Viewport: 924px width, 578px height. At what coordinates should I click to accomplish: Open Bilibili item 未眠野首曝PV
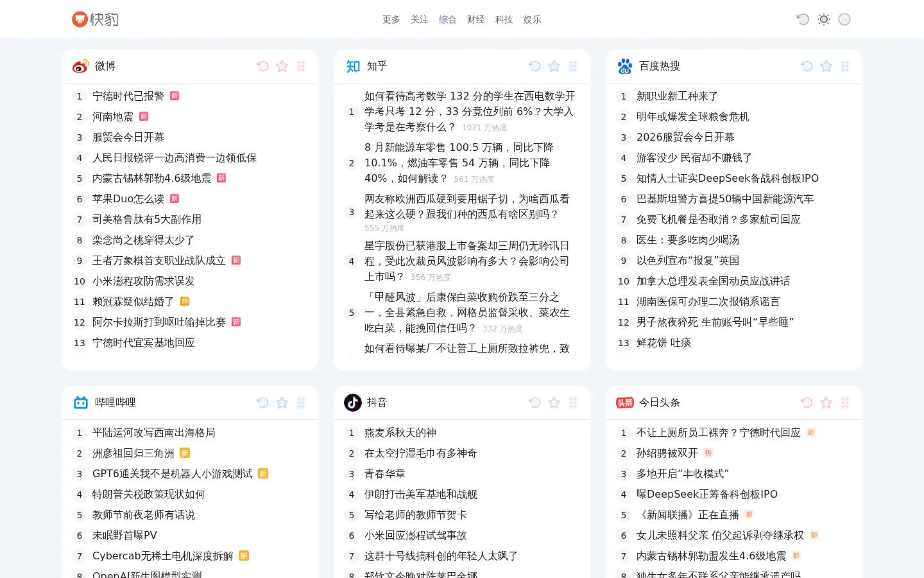[x=124, y=536]
